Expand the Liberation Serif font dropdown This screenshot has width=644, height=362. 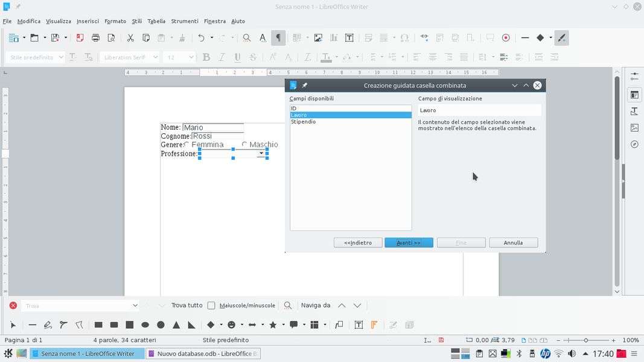pyautogui.click(x=155, y=57)
